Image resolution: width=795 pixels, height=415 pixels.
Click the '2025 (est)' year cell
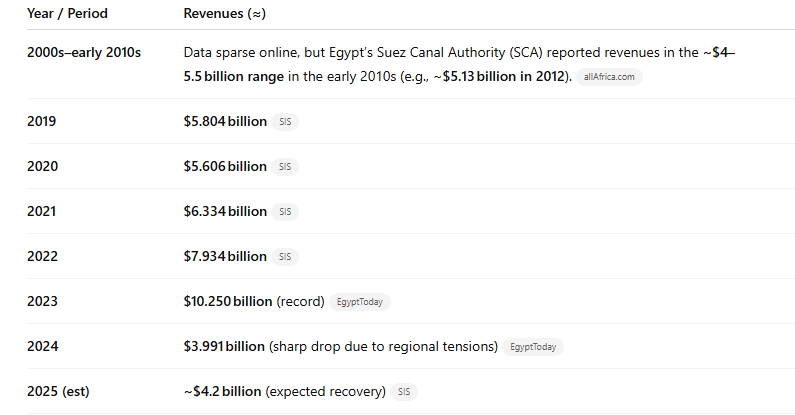point(58,392)
